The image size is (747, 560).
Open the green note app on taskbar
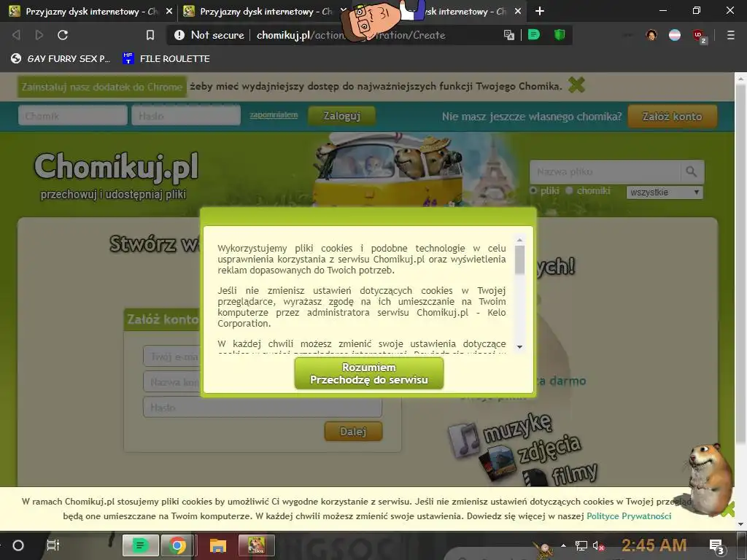pyautogui.click(x=141, y=545)
